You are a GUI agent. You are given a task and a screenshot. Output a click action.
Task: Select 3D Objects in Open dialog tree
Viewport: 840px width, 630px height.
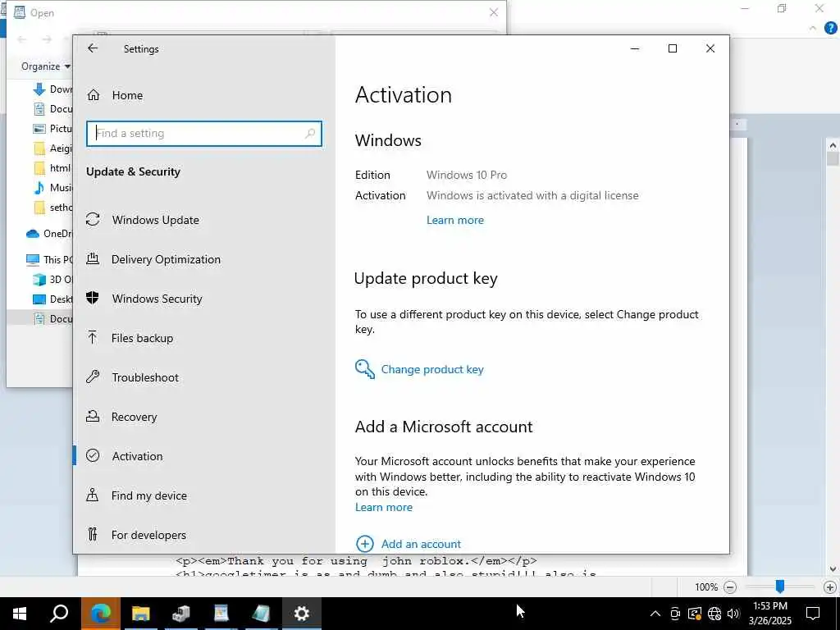pyautogui.click(x=52, y=280)
